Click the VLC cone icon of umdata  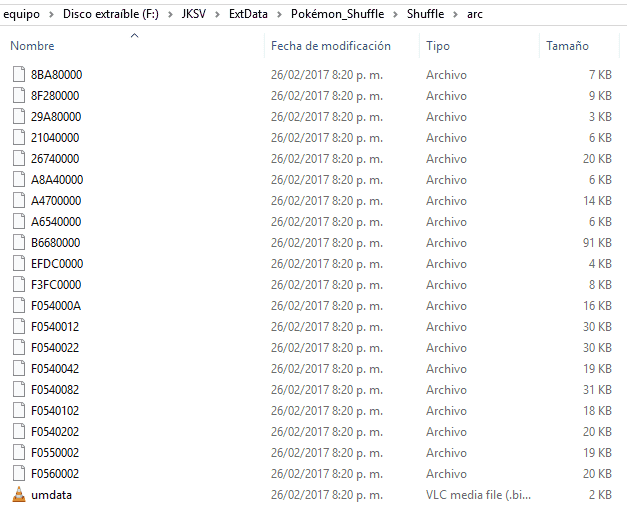(19, 495)
